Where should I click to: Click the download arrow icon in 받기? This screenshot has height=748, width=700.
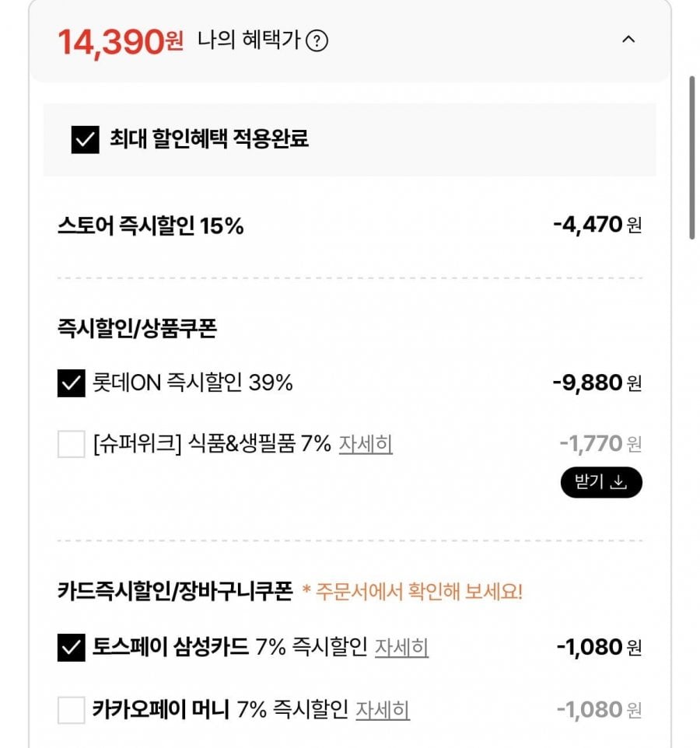[x=619, y=482]
